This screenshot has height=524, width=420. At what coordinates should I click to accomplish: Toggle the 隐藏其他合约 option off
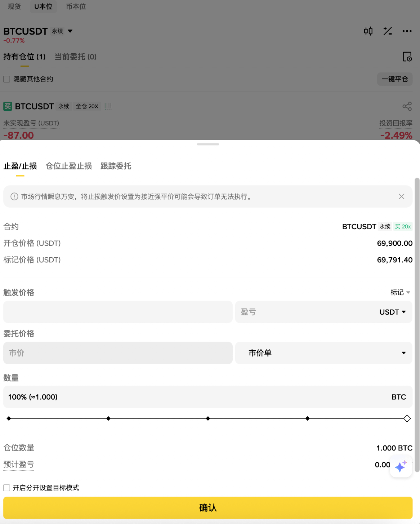(6, 79)
